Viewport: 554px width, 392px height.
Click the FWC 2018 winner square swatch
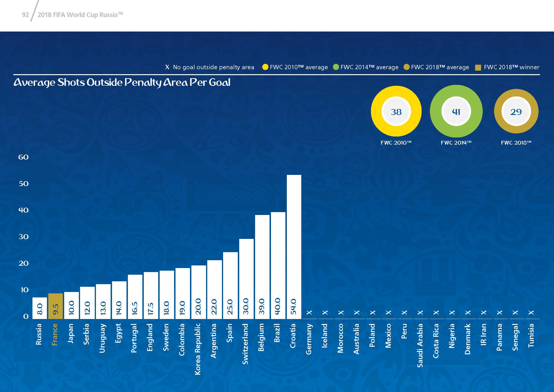(478, 68)
